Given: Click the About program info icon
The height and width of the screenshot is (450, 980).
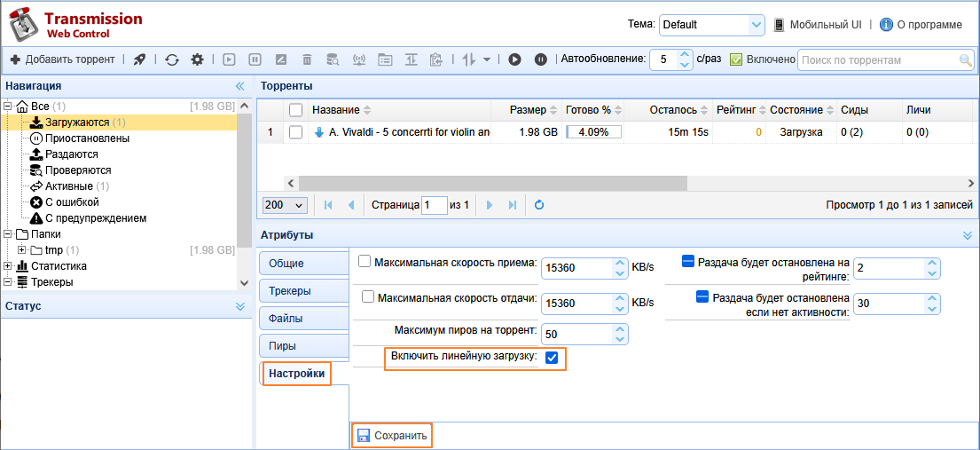Looking at the screenshot, I should click(x=885, y=25).
